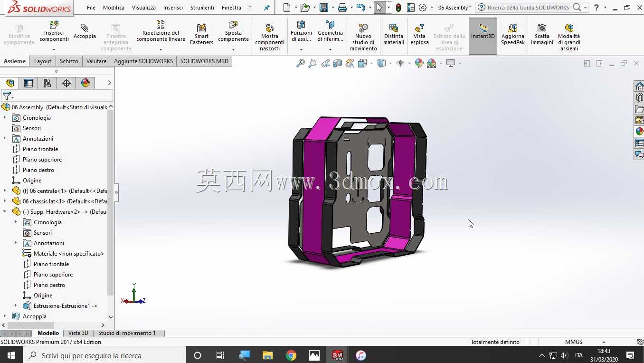The width and height of the screenshot is (644, 363).
Task: Click the tree filter funnel icon
Action: point(7,96)
